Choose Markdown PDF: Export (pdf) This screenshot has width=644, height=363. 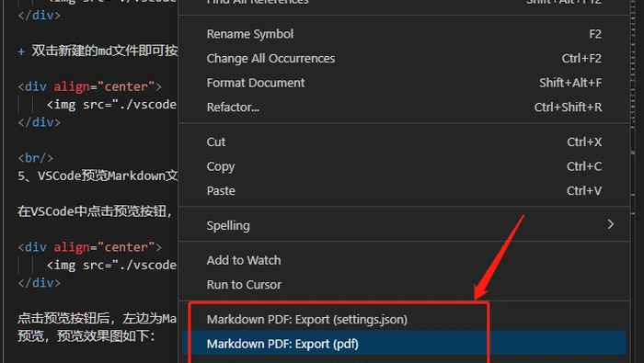tap(404, 344)
